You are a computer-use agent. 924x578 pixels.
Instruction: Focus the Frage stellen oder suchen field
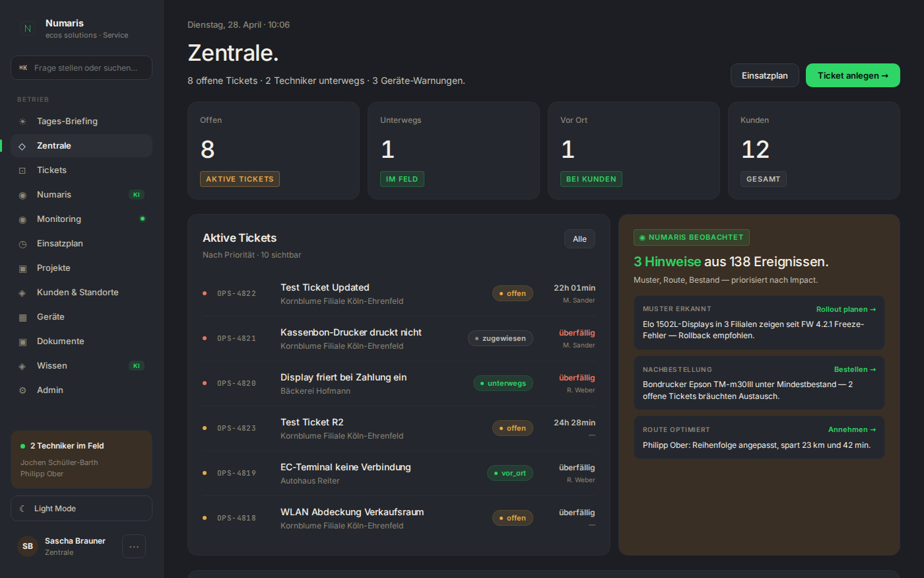point(81,68)
